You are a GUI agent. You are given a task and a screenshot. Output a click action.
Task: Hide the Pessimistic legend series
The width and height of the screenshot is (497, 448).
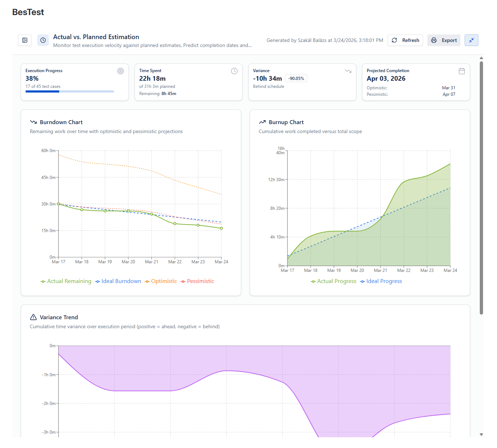197,281
